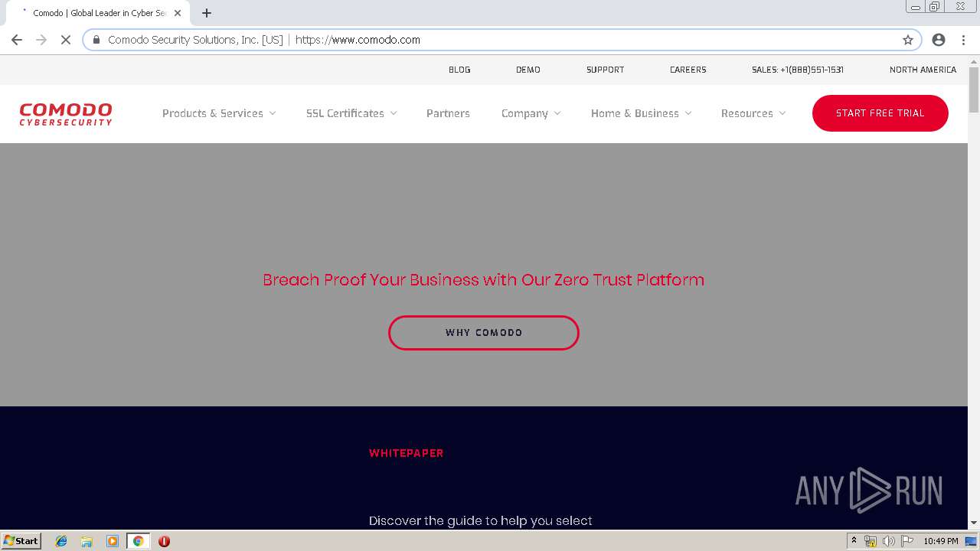Image resolution: width=980 pixels, height=551 pixels.
Task: Open Internet Explorer from the taskbar
Action: [61, 541]
